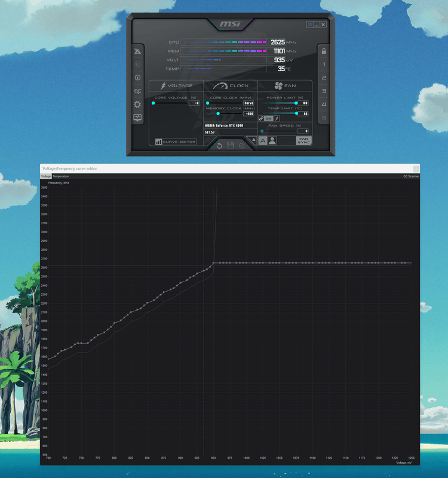The height and width of the screenshot is (478, 448).
Task: Click the GPU clock reading 2625
Action: 278,42
